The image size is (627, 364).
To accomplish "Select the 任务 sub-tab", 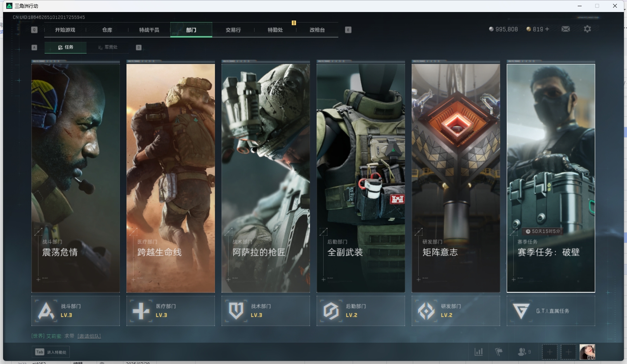I will (66, 47).
